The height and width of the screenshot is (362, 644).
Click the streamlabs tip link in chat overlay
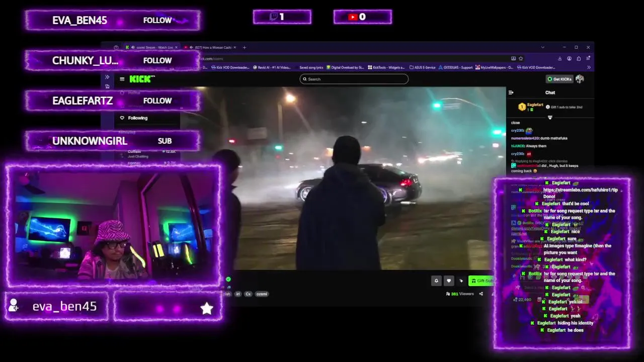coord(580,190)
